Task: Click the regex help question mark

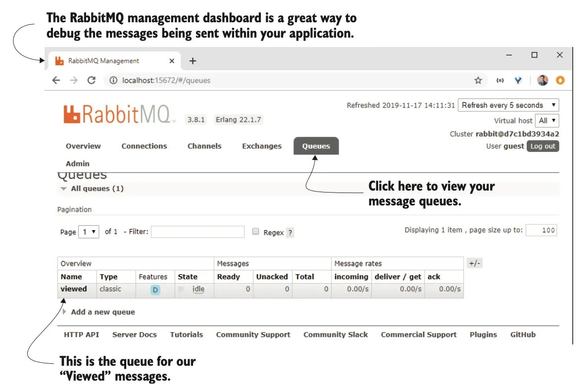Action: click(x=290, y=233)
